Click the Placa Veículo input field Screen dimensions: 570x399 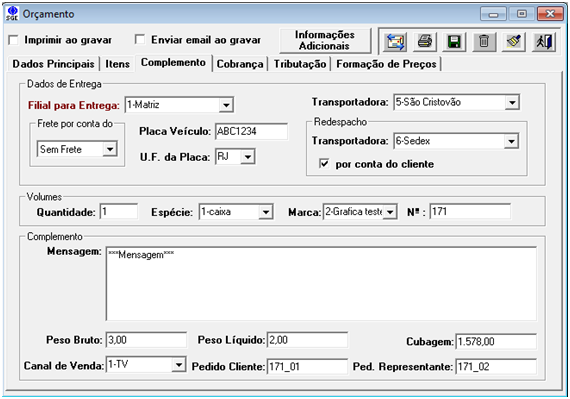(x=251, y=131)
